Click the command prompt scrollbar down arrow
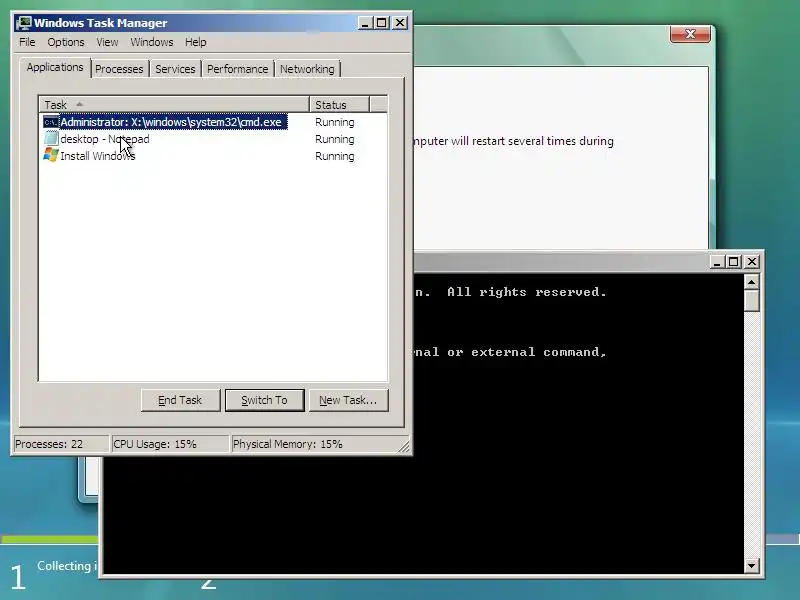 752,565
